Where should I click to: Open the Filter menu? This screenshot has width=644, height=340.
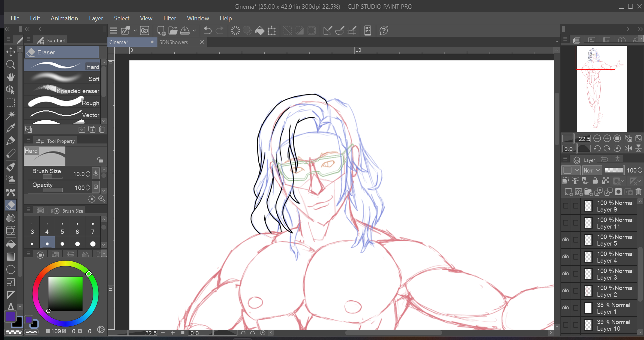coord(169,18)
